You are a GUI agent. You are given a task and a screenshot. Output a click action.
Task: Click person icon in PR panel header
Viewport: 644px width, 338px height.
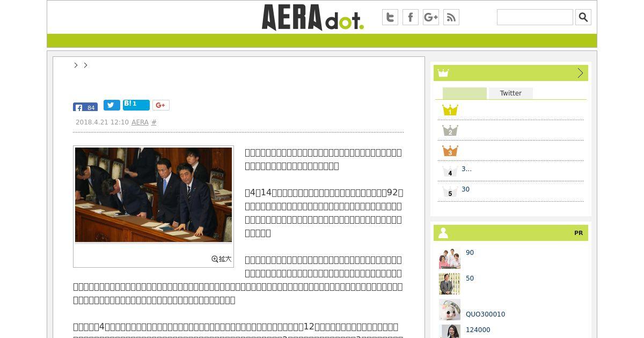click(443, 233)
